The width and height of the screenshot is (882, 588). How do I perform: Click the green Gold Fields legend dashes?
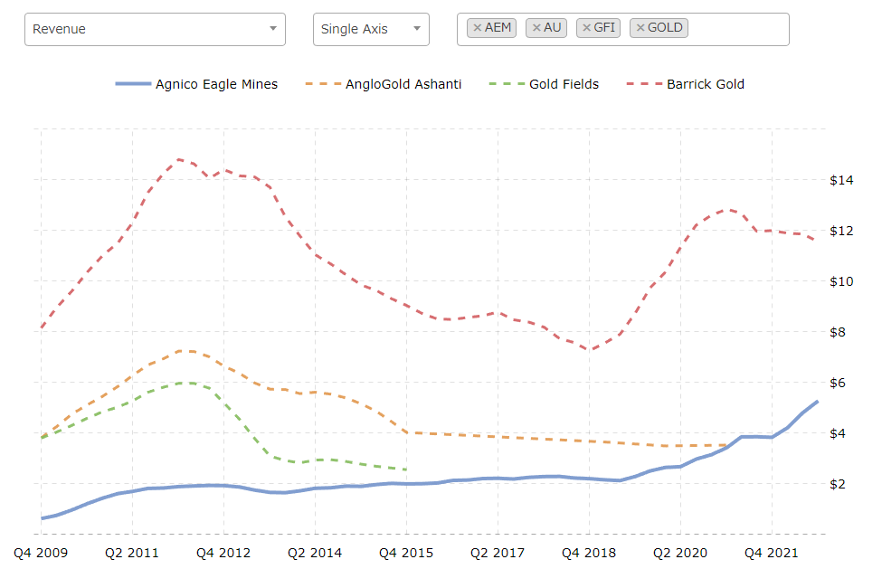point(507,84)
